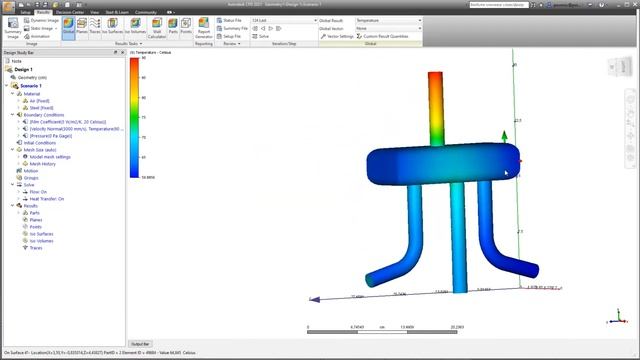Open the Output Bar tab
Screen dimensions: 640x360
click(140, 344)
